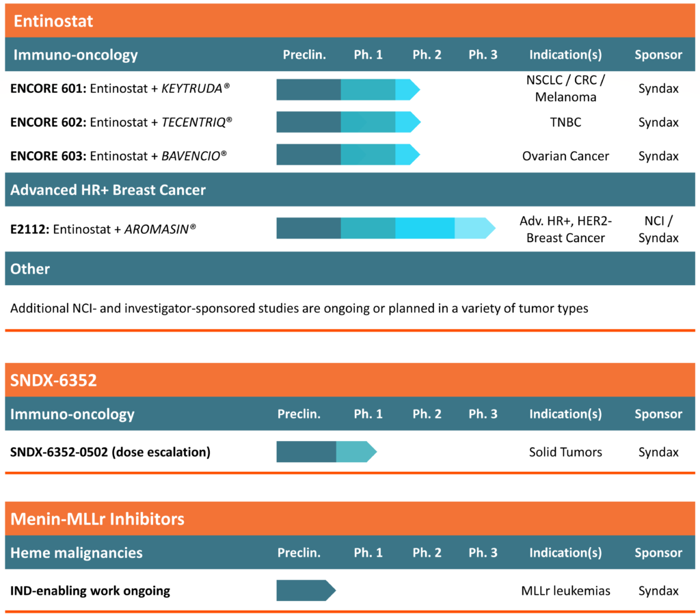Click Syndax sponsor in ENCORE 601 row
Viewport: 700px width, 614px height.
(x=658, y=88)
